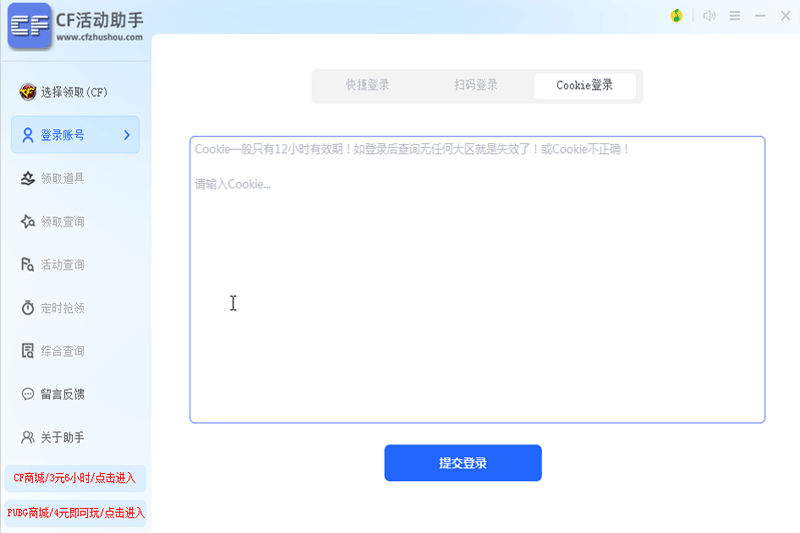The height and width of the screenshot is (533, 800).
Task: Select 定时抢领 in the sidebar
Action: [x=76, y=308]
